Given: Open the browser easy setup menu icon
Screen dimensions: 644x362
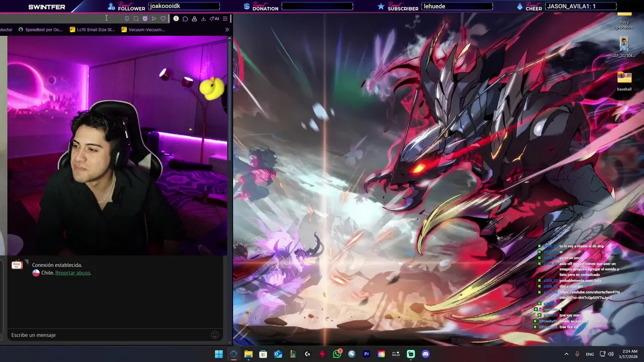Looking at the screenshot, I should coord(225,19).
